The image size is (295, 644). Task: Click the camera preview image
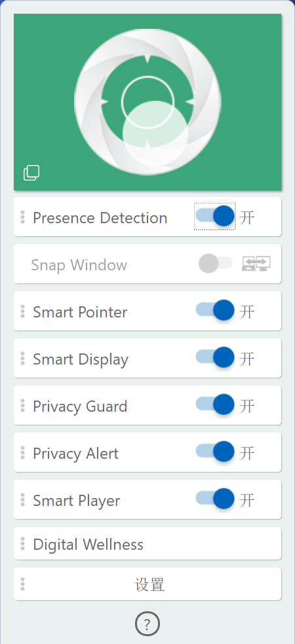(147, 102)
